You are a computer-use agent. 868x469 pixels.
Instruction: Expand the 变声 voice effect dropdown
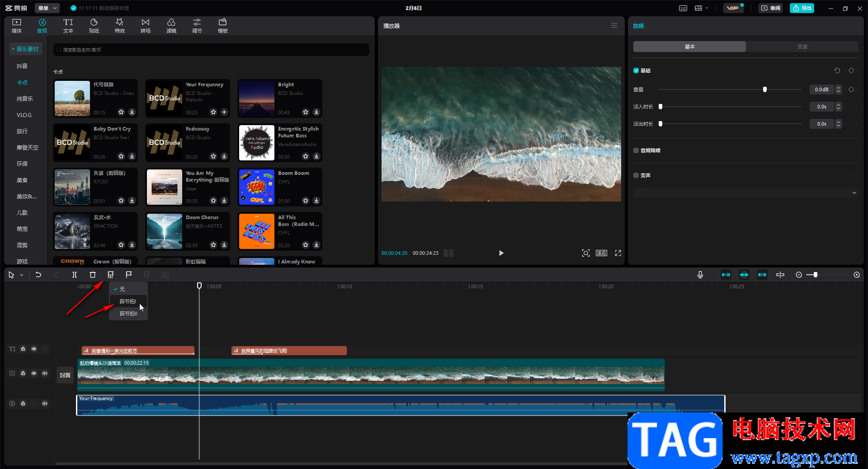coord(854,193)
